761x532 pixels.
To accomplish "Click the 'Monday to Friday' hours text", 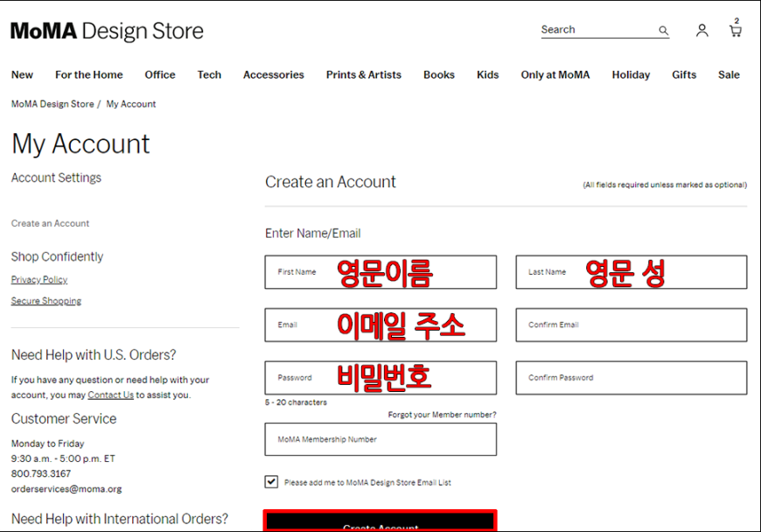I will [47, 443].
